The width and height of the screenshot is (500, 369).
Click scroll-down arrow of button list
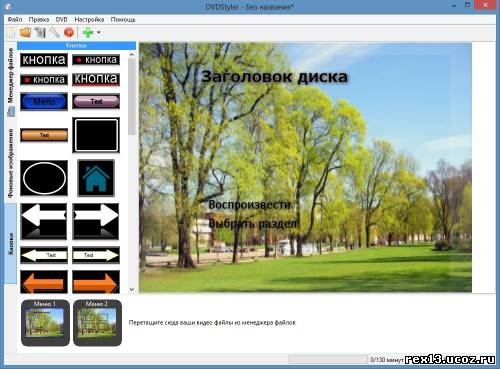132,289
